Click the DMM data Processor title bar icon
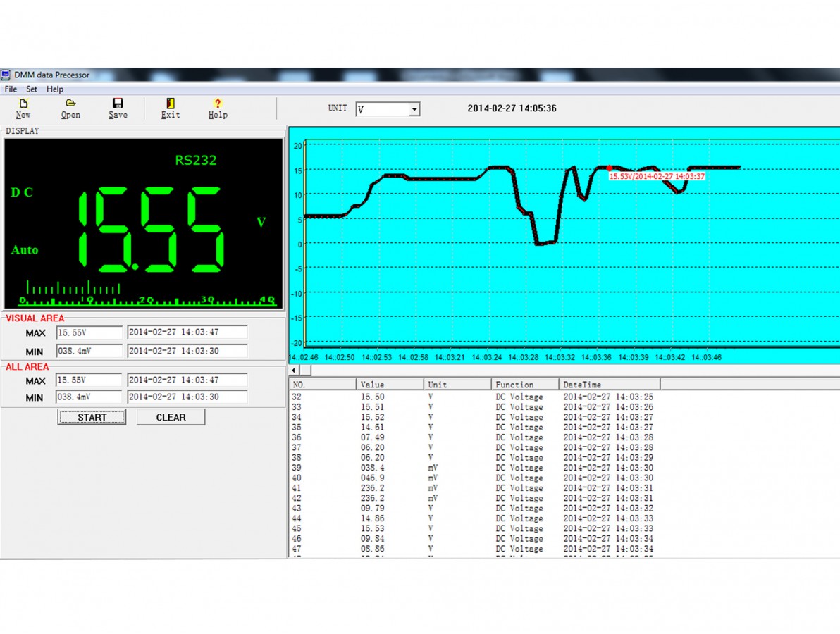The image size is (840, 634). (x=6, y=75)
